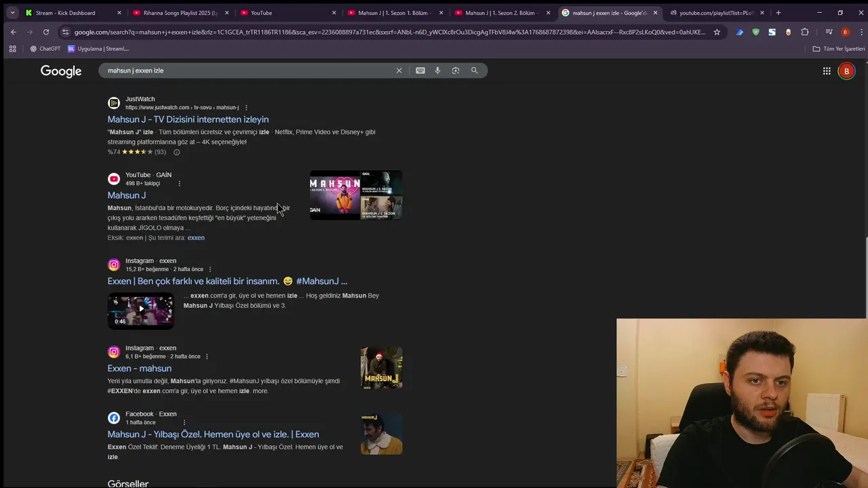Click the '498 B+ takipçi' text

(x=143, y=184)
